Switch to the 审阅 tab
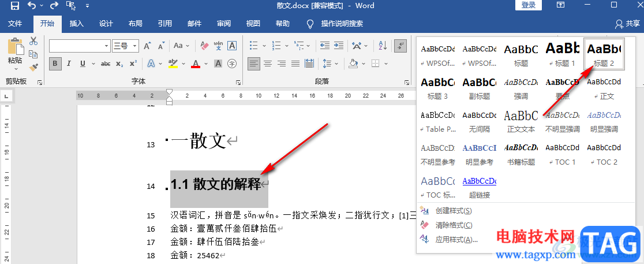The image size is (644, 264). [x=224, y=24]
